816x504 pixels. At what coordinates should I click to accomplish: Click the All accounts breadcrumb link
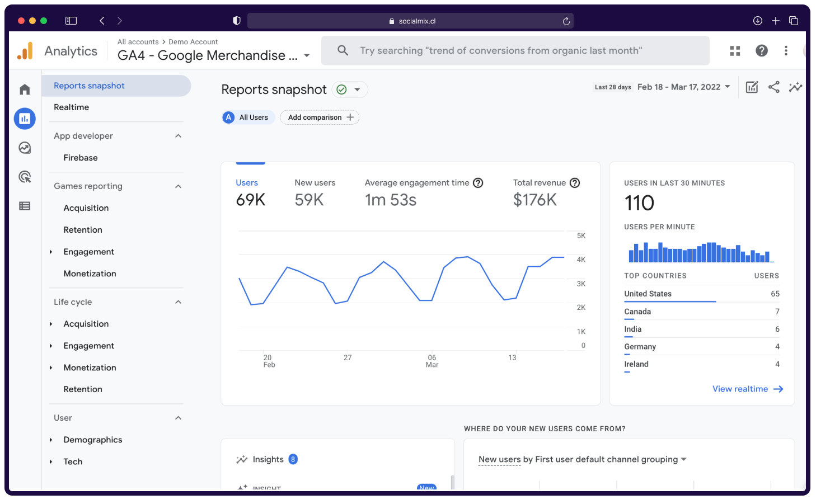[x=138, y=42]
